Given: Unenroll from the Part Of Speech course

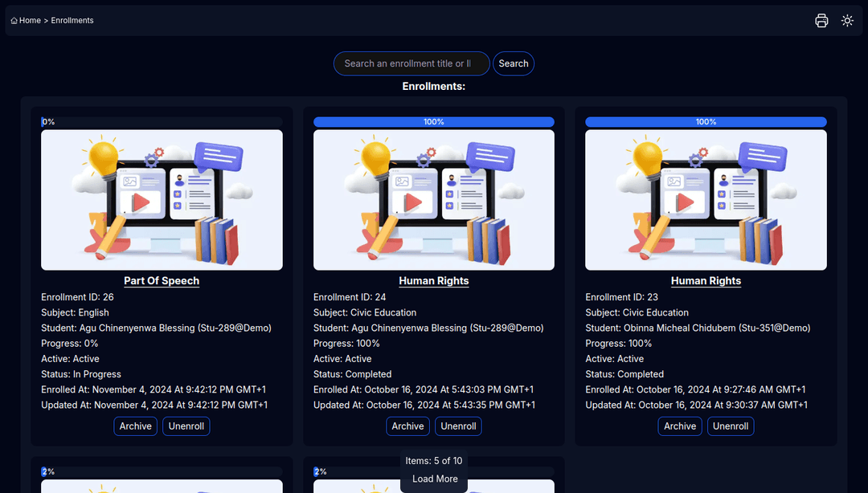Looking at the screenshot, I should coord(186,426).
